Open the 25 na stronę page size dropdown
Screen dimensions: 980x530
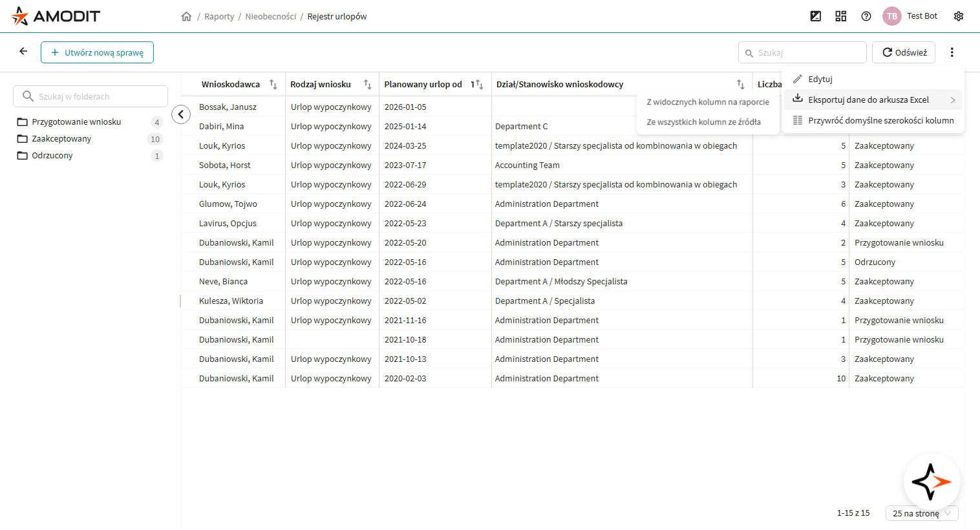point(921,513)
